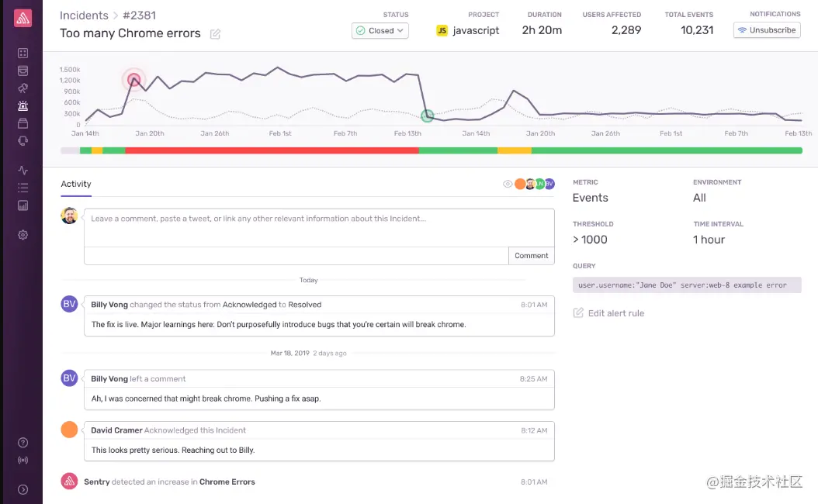The image size is (818, 504).
Task: Open the Settings gear in the sidebar
Action: [x=23, y=235]
